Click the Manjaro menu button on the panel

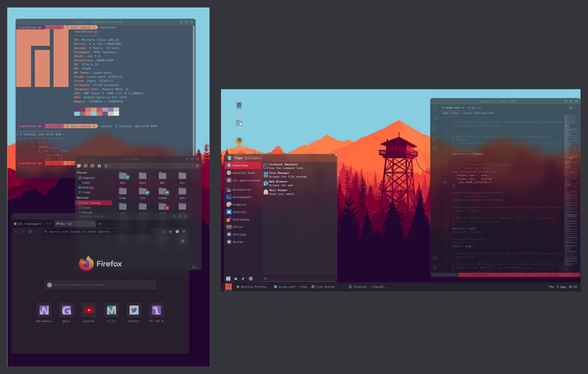[228, 286]
